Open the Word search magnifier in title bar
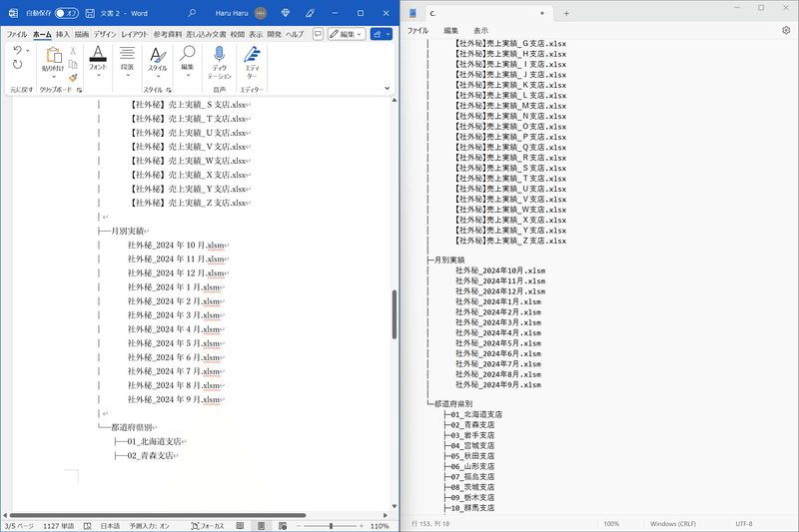799x532 pixels. tap(192, 13)
